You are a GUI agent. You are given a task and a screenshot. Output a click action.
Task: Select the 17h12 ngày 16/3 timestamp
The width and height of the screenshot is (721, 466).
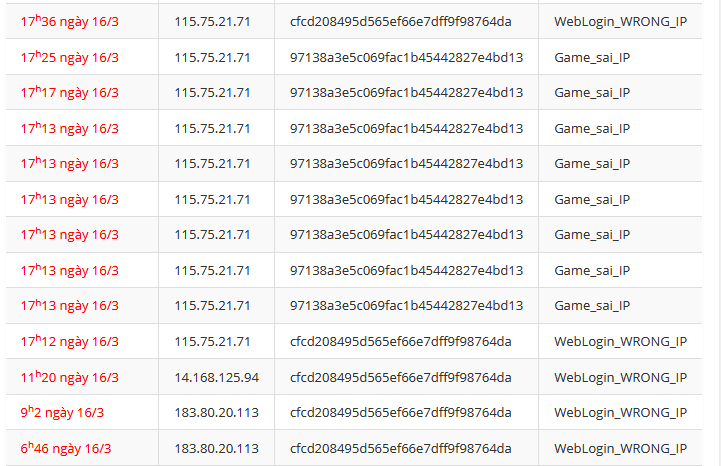(69, 341)
